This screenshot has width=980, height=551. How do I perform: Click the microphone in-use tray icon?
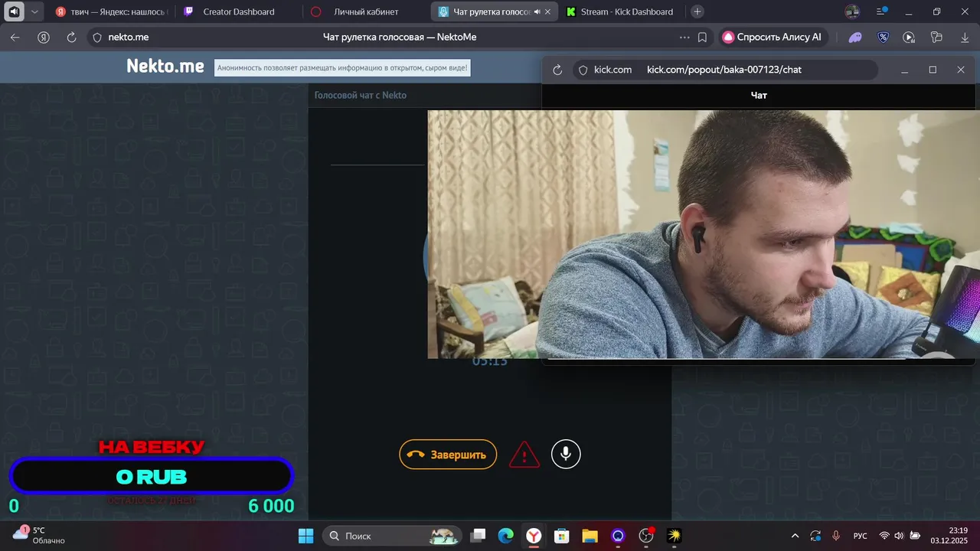pos(836,536)
